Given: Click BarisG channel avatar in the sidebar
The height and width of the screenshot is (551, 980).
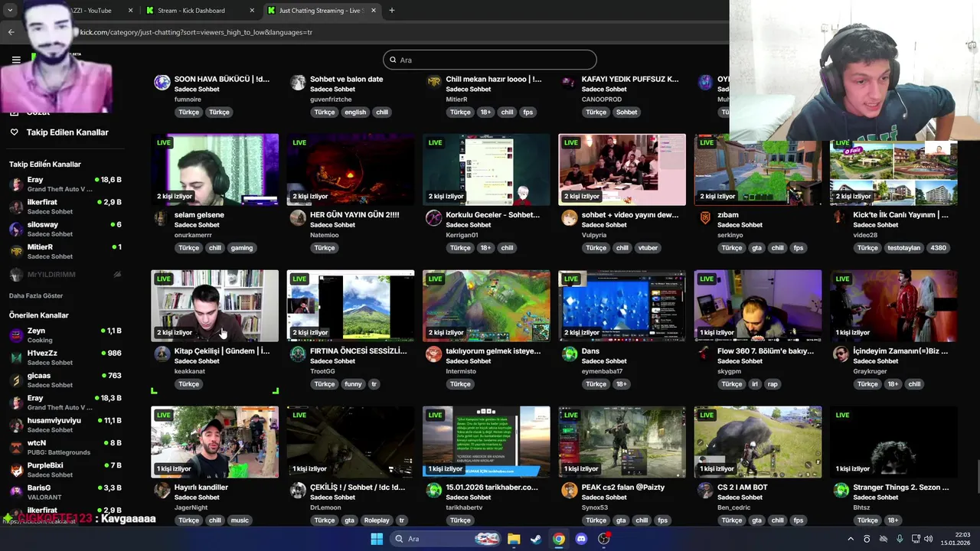Looking at the screenshot, I should tap(16, 491).
